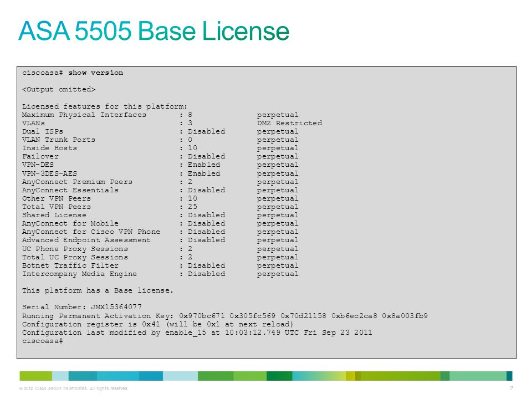
Task: Select 'Configuration register is 0x41' line
Action: (x=157, y=324)
